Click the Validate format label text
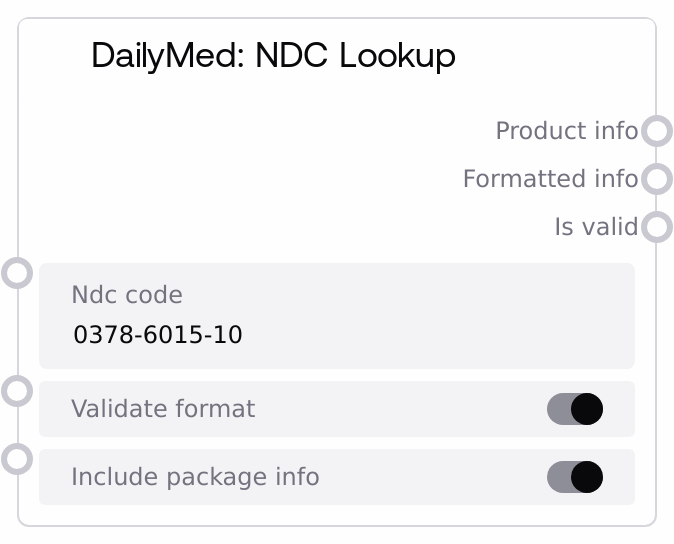The image size is (674, 544). [163, 409]
